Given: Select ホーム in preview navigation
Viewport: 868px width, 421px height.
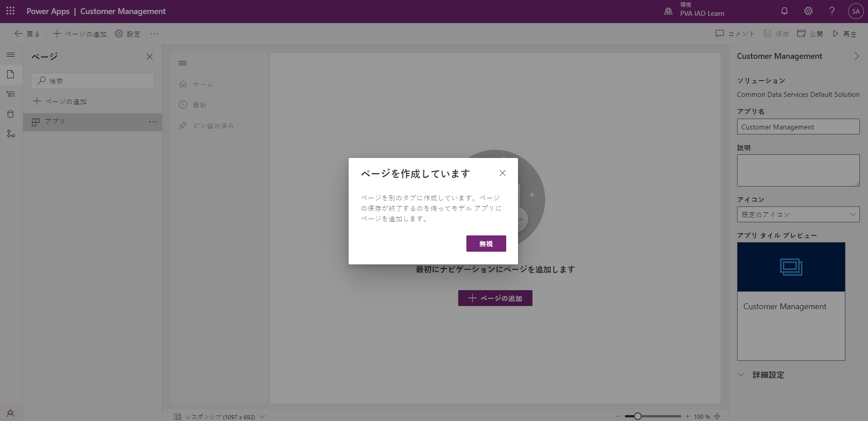Looking at the screenshot, I should tap(196, 84).
